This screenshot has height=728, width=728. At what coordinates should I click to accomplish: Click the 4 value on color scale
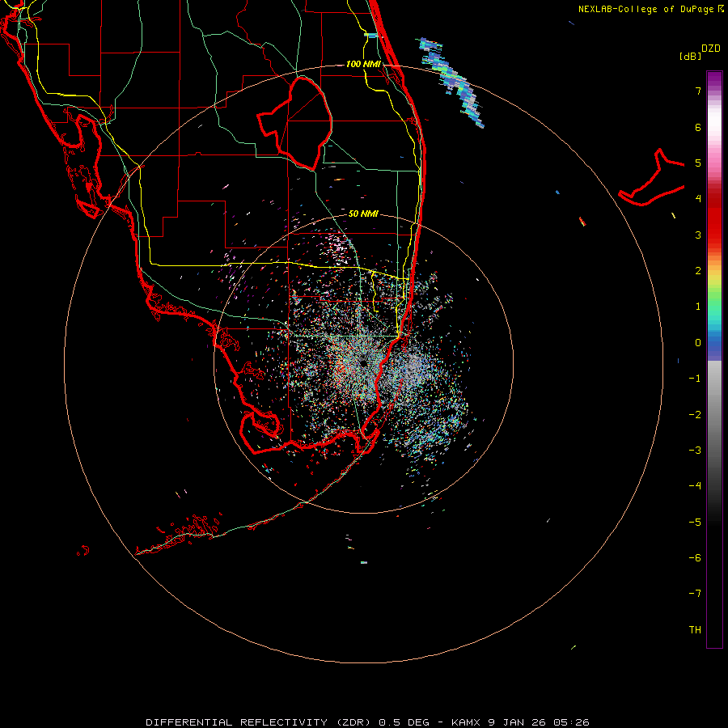[698, 199]
